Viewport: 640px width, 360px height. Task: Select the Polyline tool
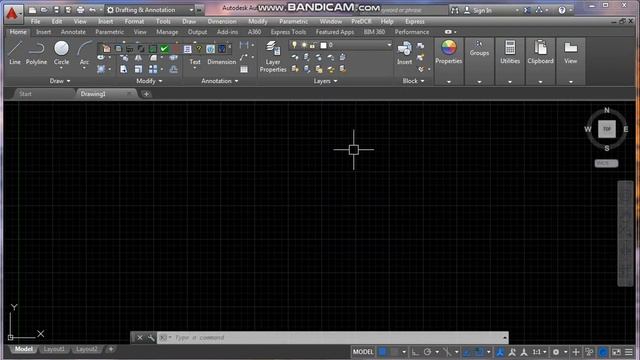tap(36, 53)
